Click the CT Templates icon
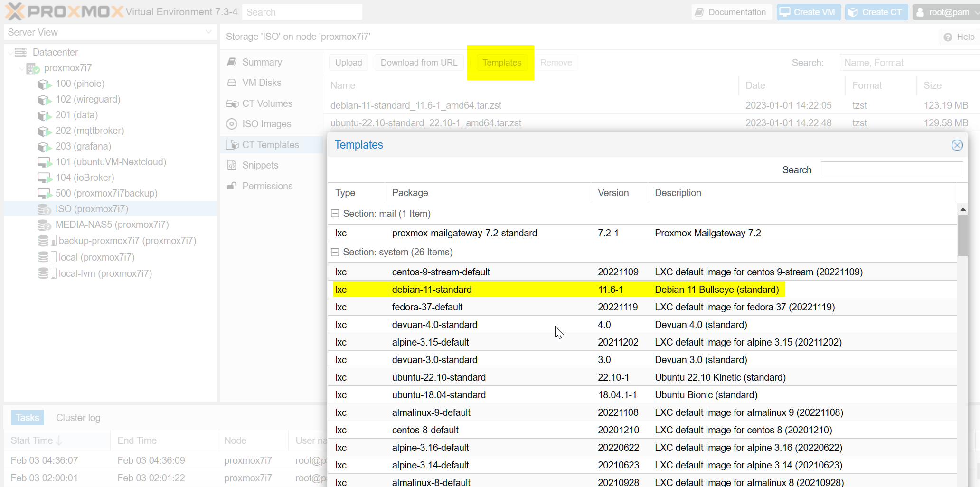The image size is (980, 487). 232,145
